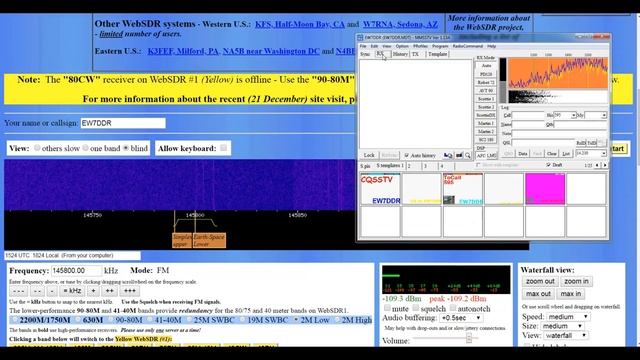Screen dimensions: 640x360
Task: Open the waterfall Speed dropdown
Action: pyautogui.click(x=568, y=317)
